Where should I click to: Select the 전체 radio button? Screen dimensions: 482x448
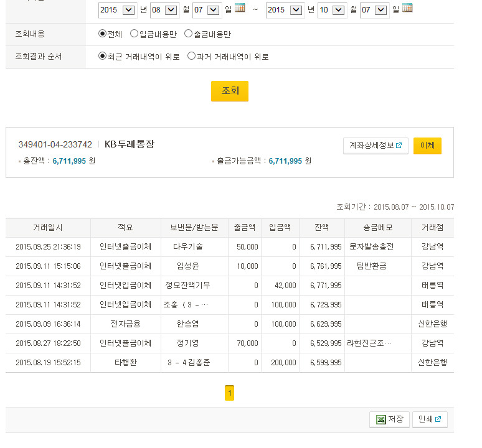[x=103, y=34]
